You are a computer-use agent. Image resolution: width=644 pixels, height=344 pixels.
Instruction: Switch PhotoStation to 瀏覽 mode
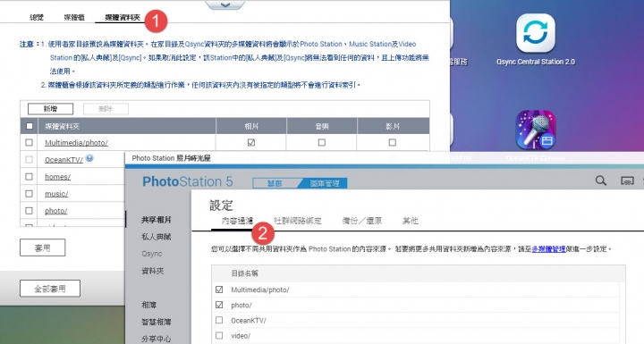[x=275, y=183]
